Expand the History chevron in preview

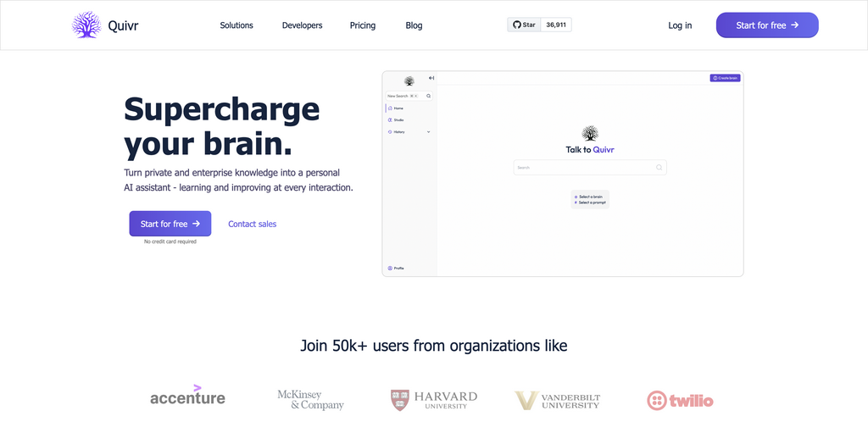(428, 132)
